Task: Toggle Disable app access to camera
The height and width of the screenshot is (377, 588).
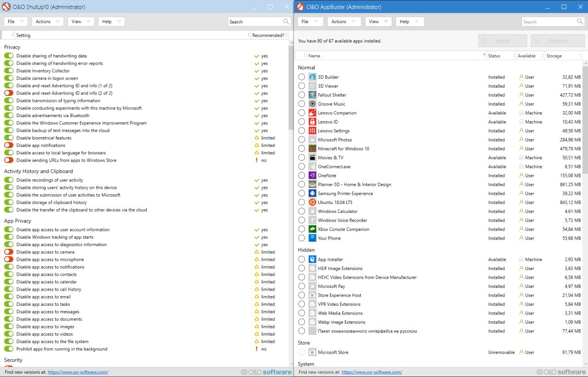Action: coord(9,252)
